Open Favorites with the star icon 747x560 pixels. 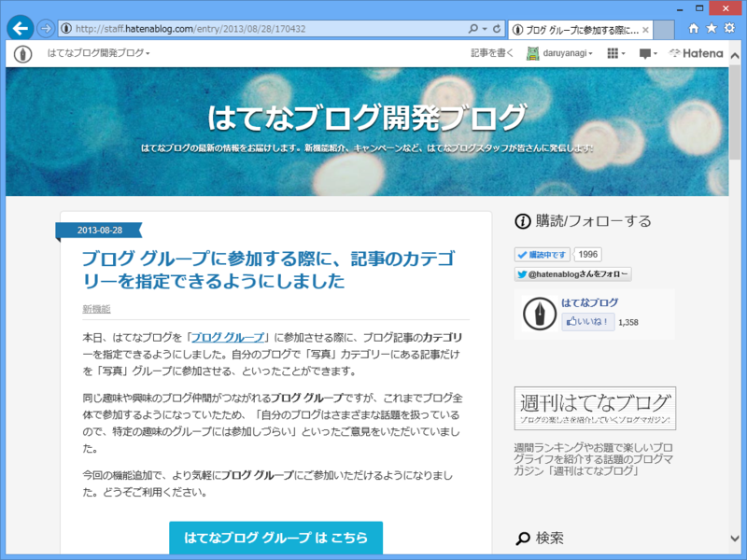pos(712,29)
